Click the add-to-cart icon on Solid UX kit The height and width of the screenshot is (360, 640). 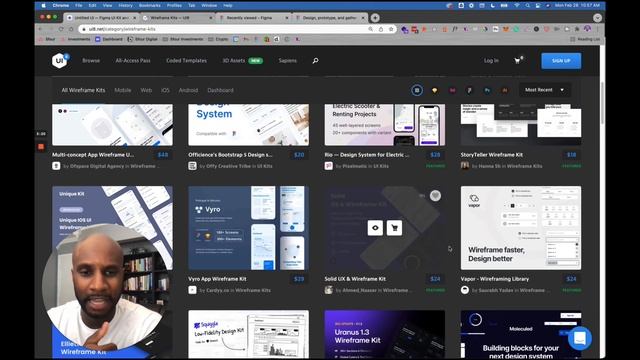coord(394,228)
